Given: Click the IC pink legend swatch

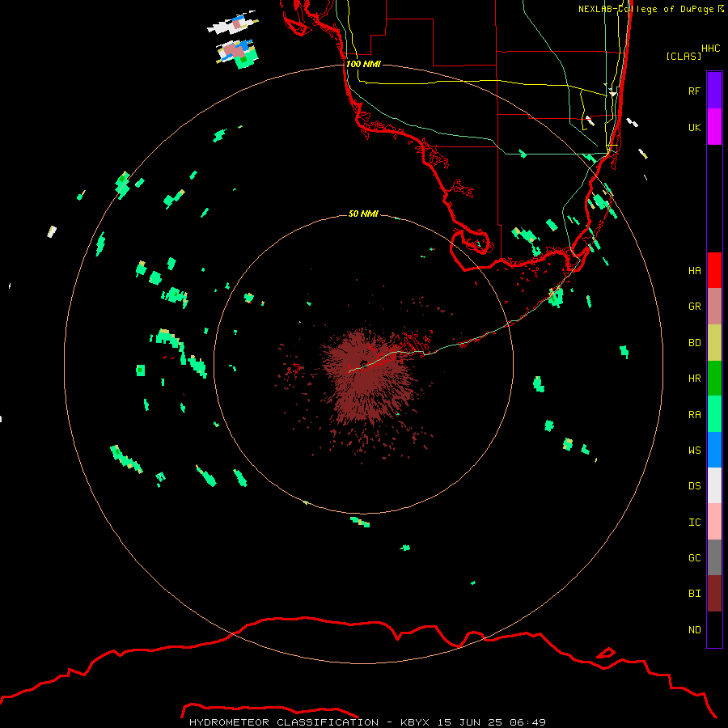Looking at the screenshot, I should (714, 522).
